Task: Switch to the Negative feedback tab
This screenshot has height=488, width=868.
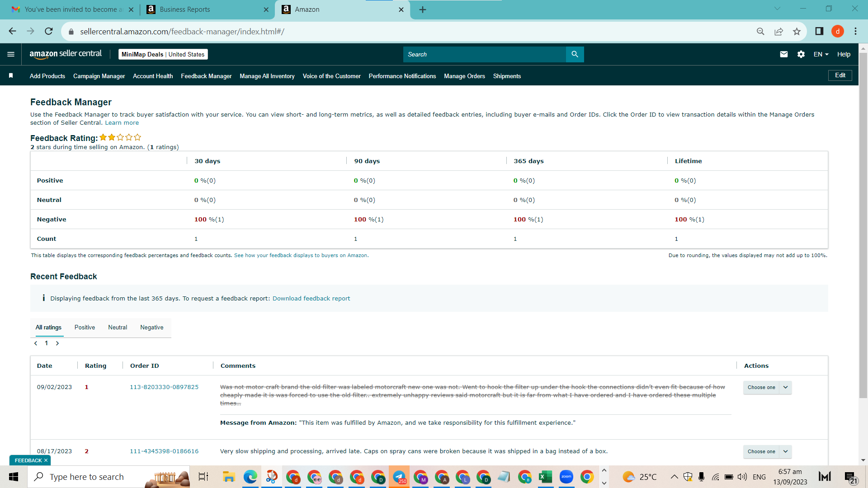Action: [152, 328]
